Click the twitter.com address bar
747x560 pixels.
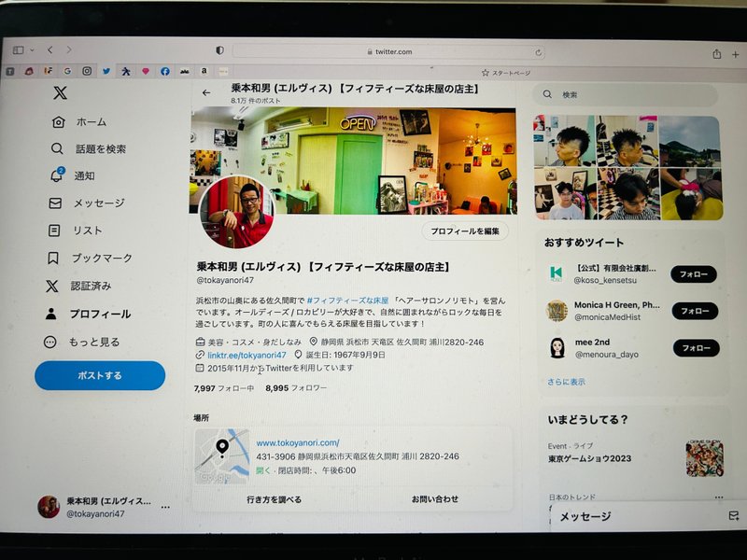pyautogui.click(x=388, y=52)
